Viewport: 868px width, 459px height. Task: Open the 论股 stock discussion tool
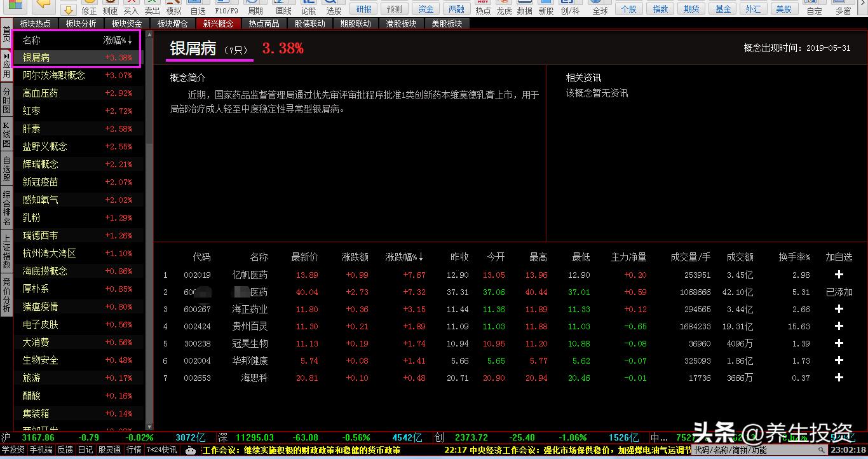(308, 8)
